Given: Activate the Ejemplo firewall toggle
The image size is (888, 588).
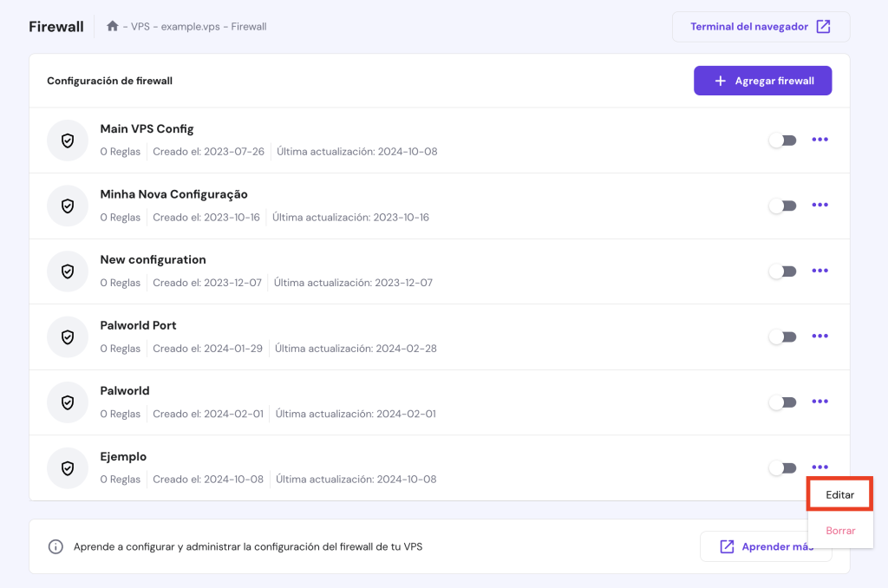Looking at the screenshot, I should 782,467.
